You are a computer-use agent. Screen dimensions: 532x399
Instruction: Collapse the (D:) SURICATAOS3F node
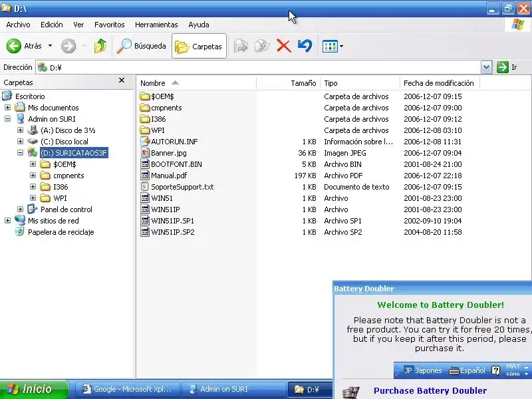(20, 153)
